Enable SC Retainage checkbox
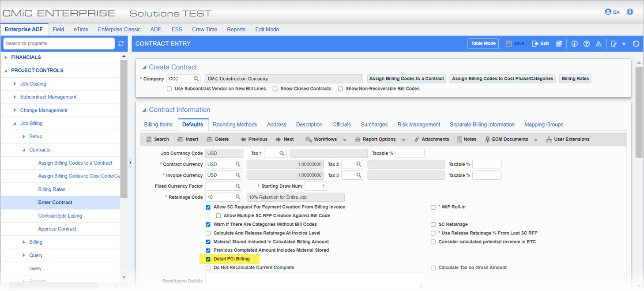Screen dimensions: 644x291 433,225
